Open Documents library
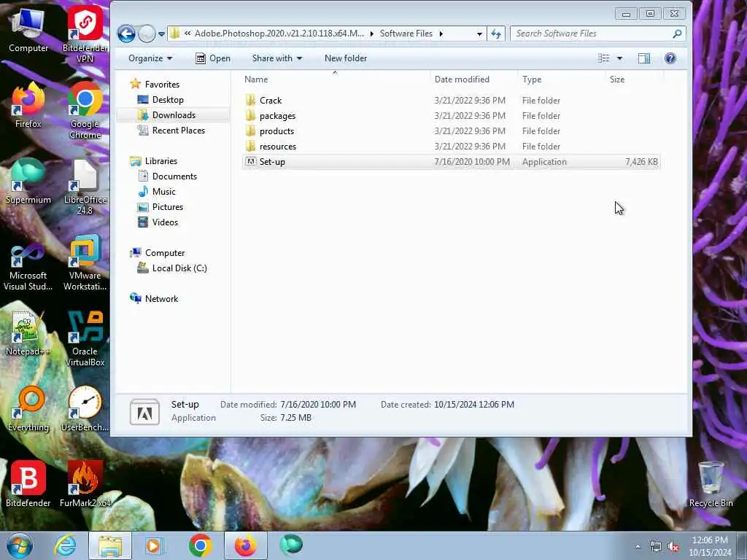This screenshot has width=747, height=560. (167, 176)
